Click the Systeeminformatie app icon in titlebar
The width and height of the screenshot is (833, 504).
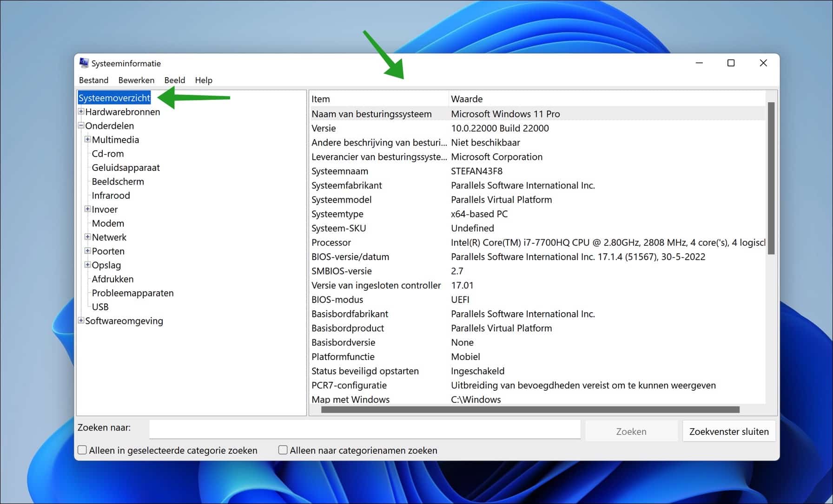[x=84, y=63]
